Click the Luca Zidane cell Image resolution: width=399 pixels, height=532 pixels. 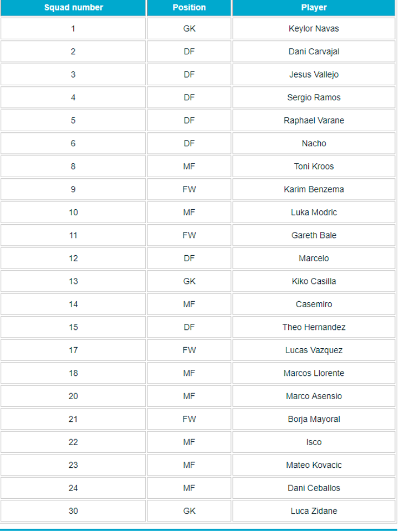tap(314, 511)
